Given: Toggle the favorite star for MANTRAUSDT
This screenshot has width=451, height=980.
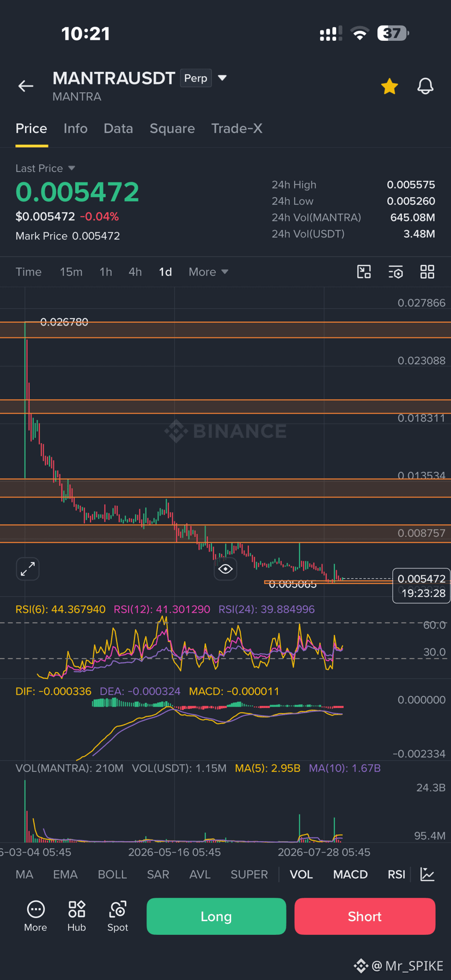Looking at the screenshot, I should point(389,86).
